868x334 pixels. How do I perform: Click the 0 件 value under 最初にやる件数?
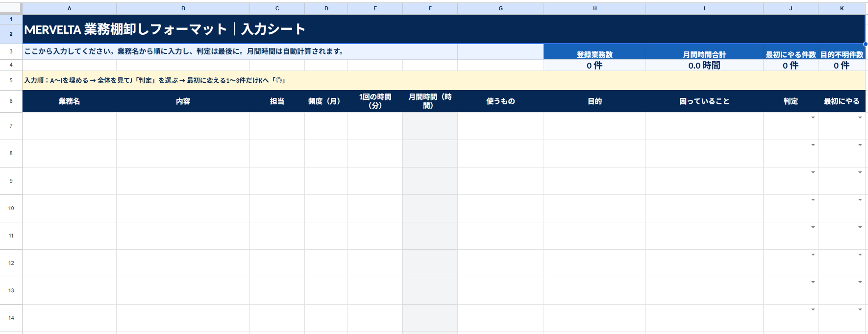791,65
